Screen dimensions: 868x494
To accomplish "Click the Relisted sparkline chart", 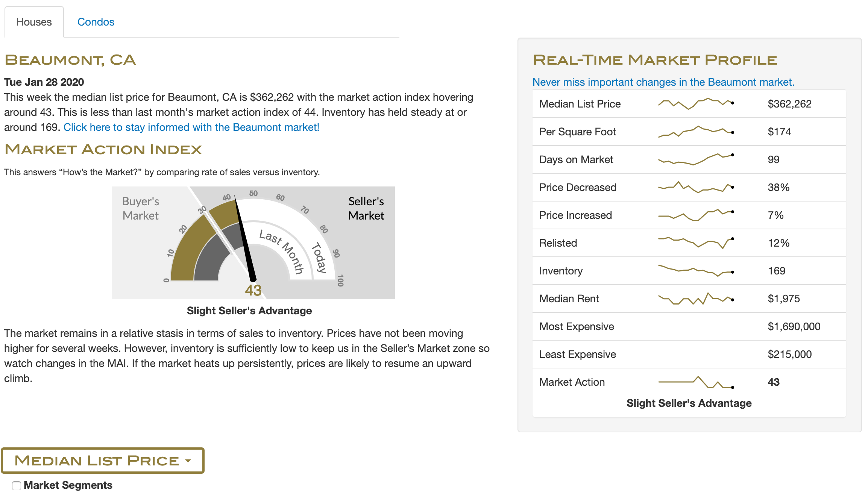I will (696, 243).
